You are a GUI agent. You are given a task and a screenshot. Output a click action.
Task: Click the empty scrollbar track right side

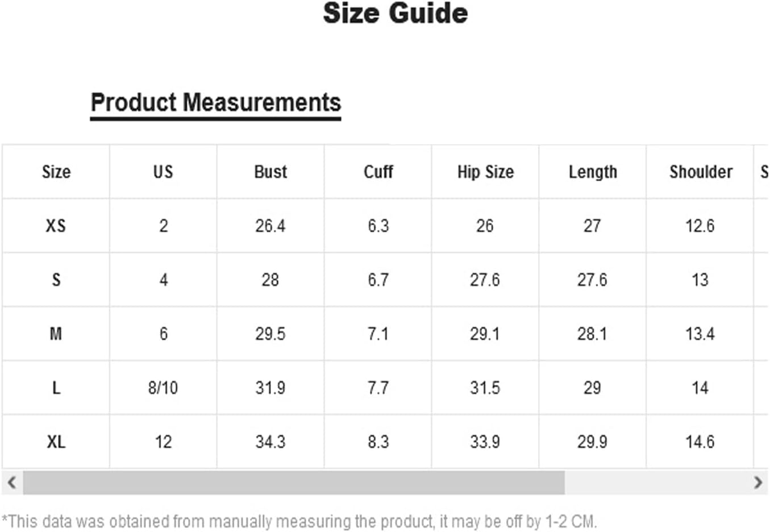tap(656, 483)
